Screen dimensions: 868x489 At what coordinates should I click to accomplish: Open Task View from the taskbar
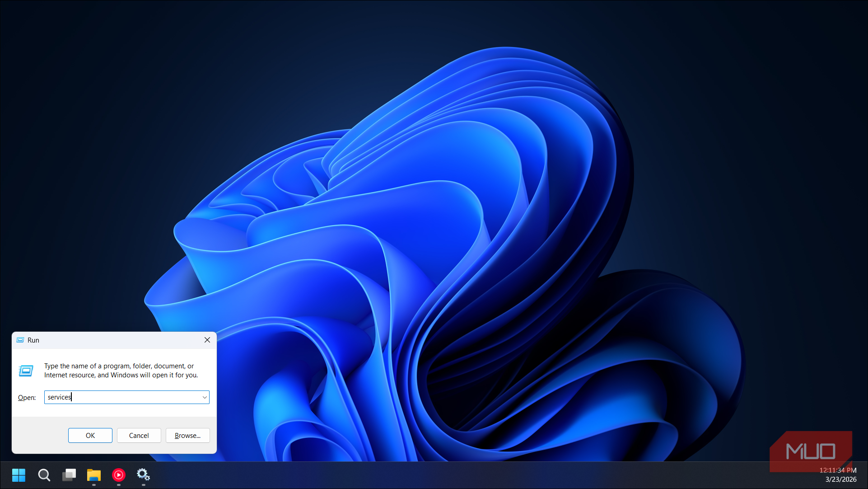click(69, 475)
